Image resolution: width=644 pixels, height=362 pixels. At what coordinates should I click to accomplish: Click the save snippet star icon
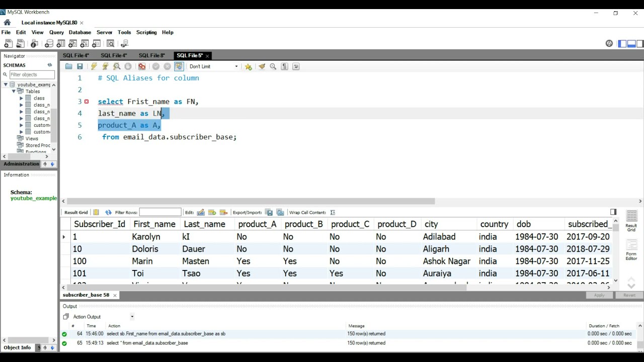[249, 66]
